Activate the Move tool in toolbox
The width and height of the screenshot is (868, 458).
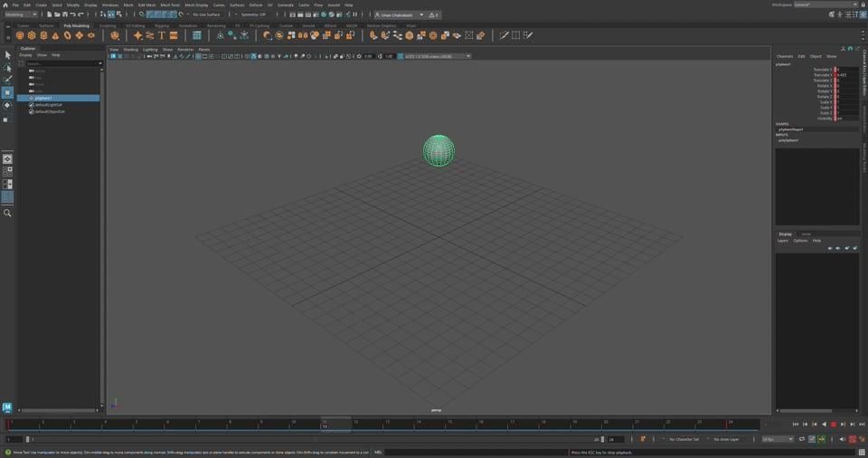7,92
